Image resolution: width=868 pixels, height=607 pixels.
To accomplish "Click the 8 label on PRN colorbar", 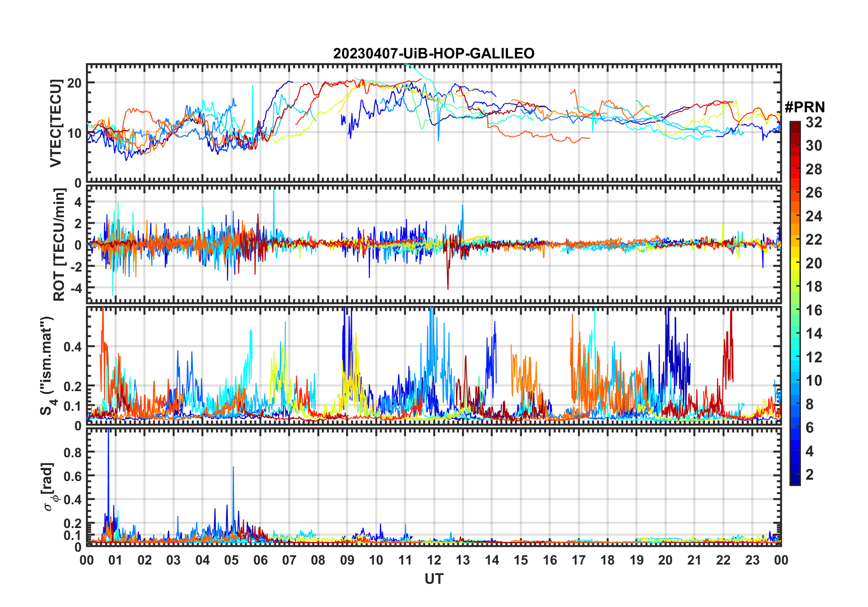I will click(810, 404).
